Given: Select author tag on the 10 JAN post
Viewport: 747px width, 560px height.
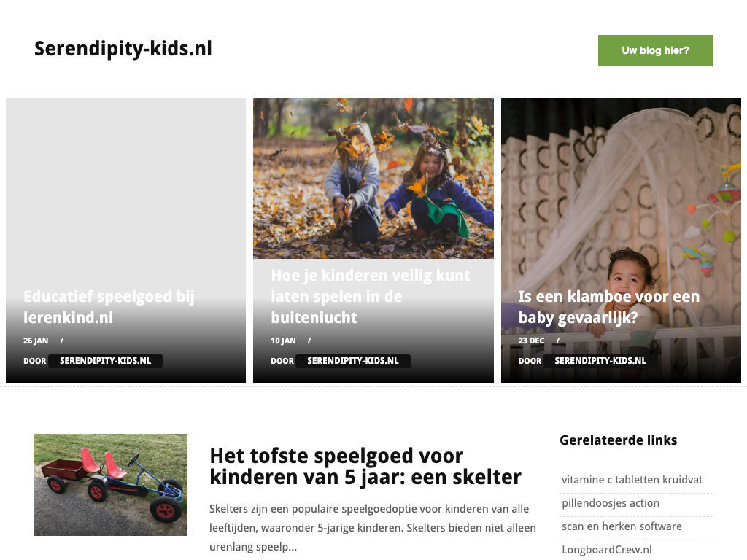Looking at the screenshot, I should 353,361.
